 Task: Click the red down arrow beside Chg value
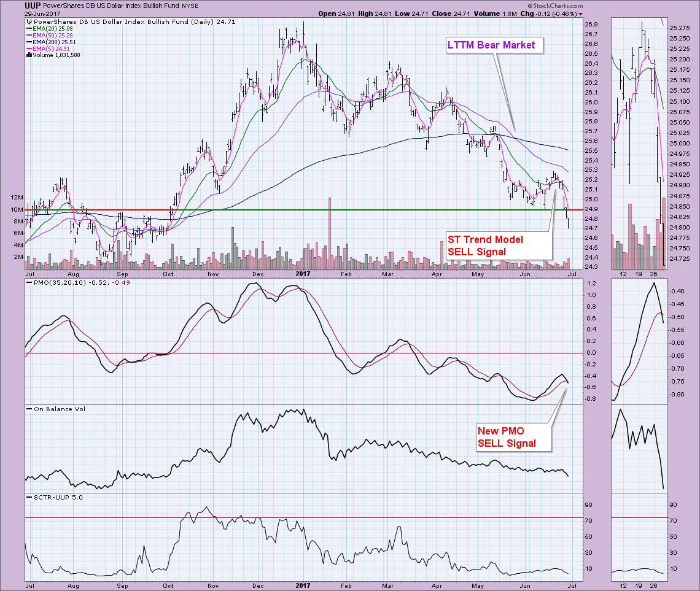tap(580, 14)
